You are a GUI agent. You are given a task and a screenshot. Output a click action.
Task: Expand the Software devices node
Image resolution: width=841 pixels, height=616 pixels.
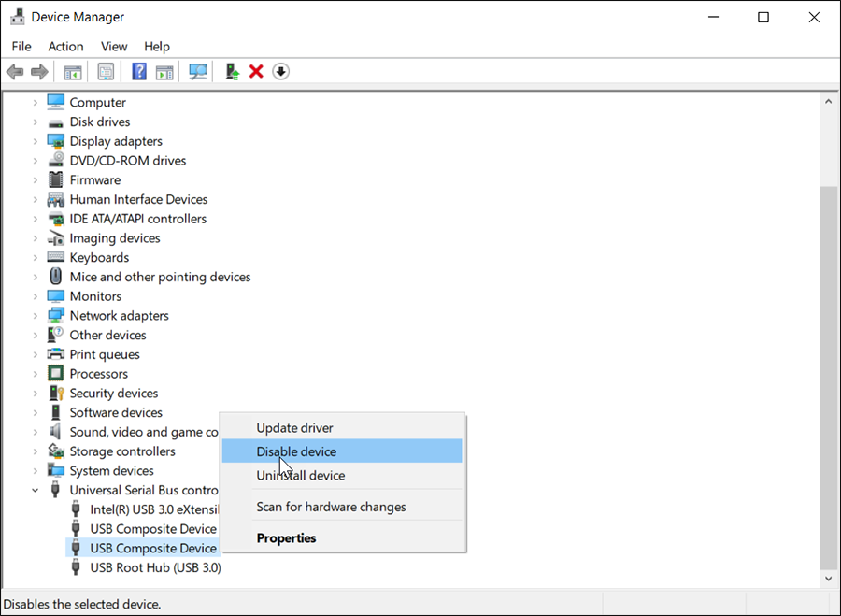(35, 412)
